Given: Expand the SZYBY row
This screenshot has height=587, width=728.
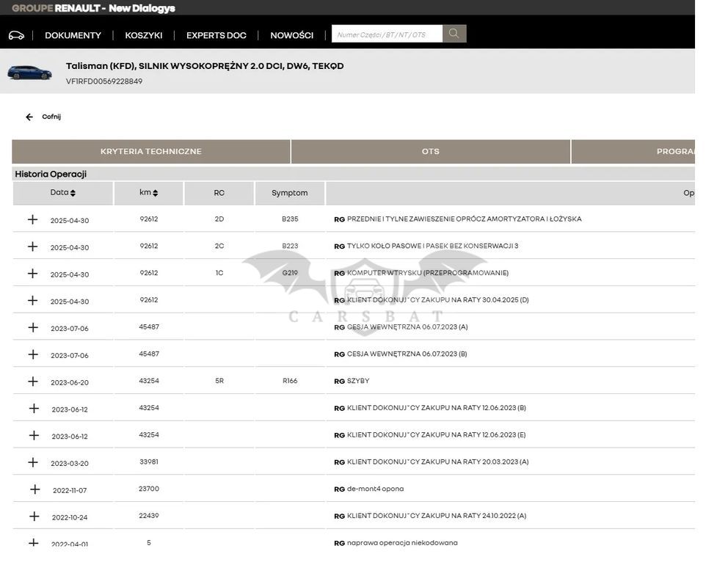Looking at the screenshot, I should pyautogui.click(x=33, y=382).
